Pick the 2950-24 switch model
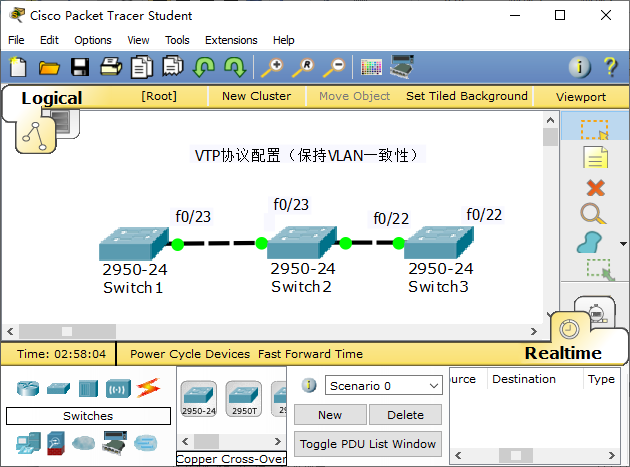The height and width of the screenshot is (467, 630). [x=199, y=399]
